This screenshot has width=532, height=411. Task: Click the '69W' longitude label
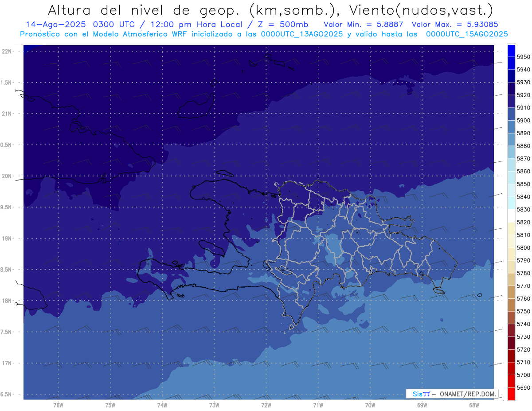(x=422, y=405)
